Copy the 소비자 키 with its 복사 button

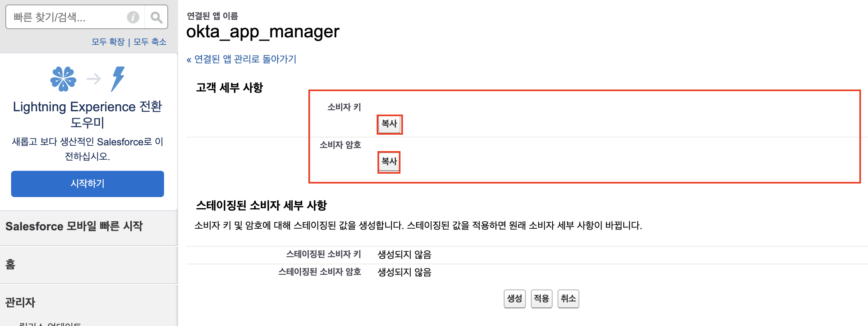[389, 124]
